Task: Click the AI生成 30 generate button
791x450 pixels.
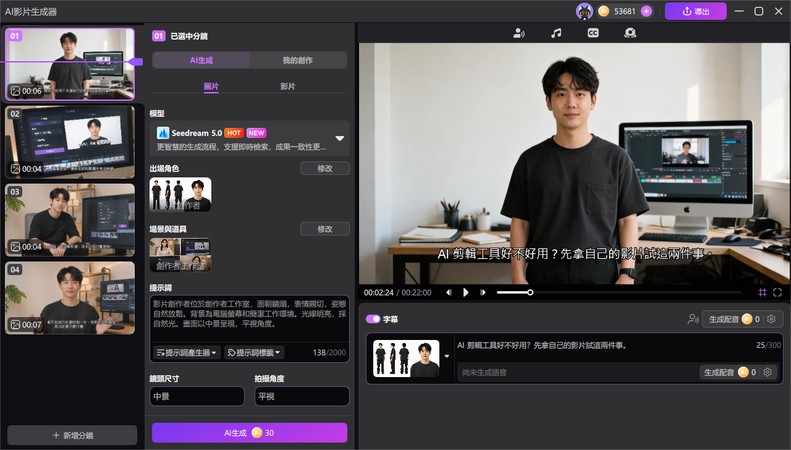Action: (249, 432)
